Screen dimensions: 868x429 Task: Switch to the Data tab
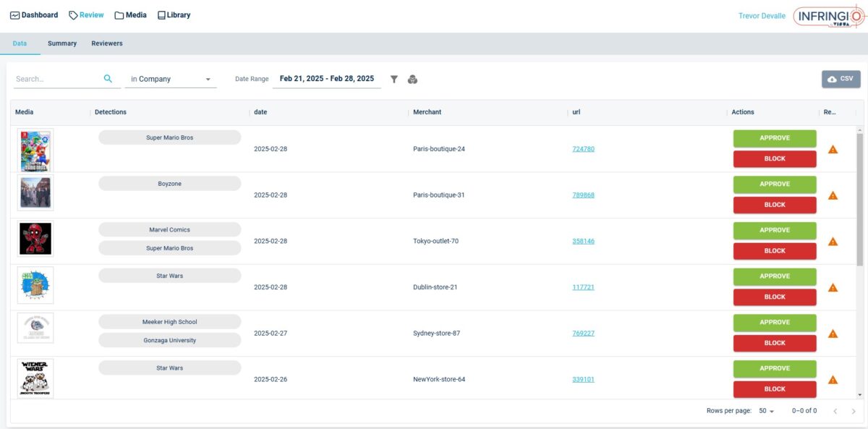[x=20, y=43]
